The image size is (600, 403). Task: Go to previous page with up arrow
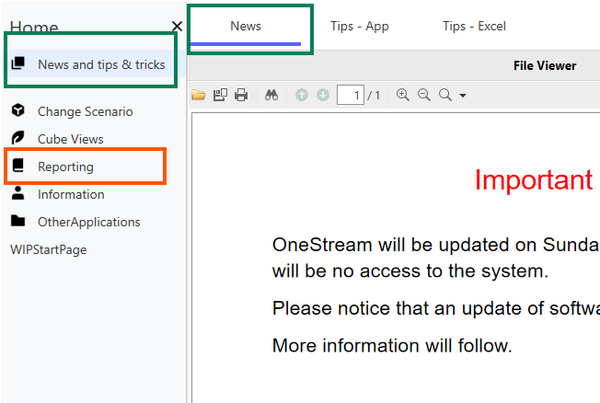click(x=302, y=95)
